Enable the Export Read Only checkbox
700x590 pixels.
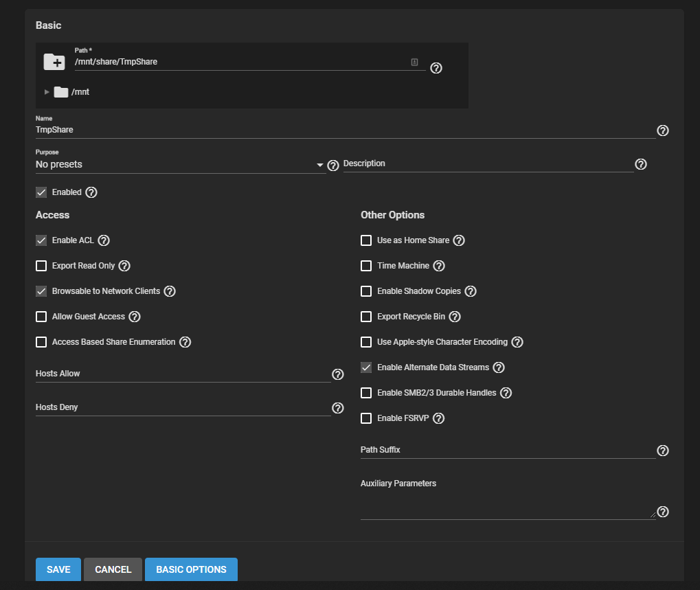tap(41, 266)
